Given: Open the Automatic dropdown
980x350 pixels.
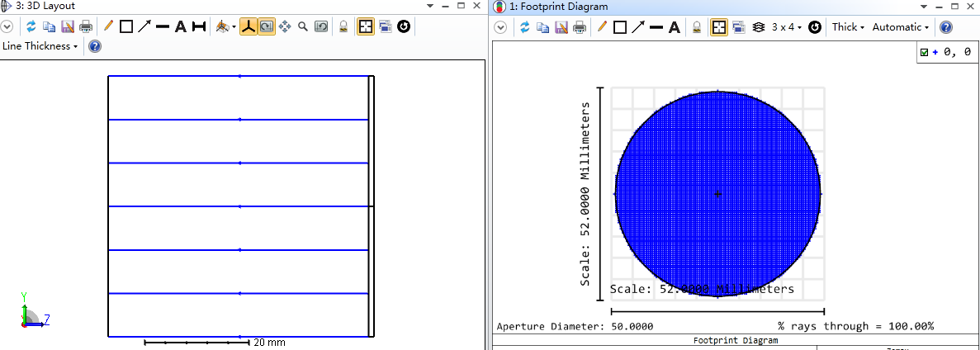Looking at the screenshot, I should tap(901, 27).
